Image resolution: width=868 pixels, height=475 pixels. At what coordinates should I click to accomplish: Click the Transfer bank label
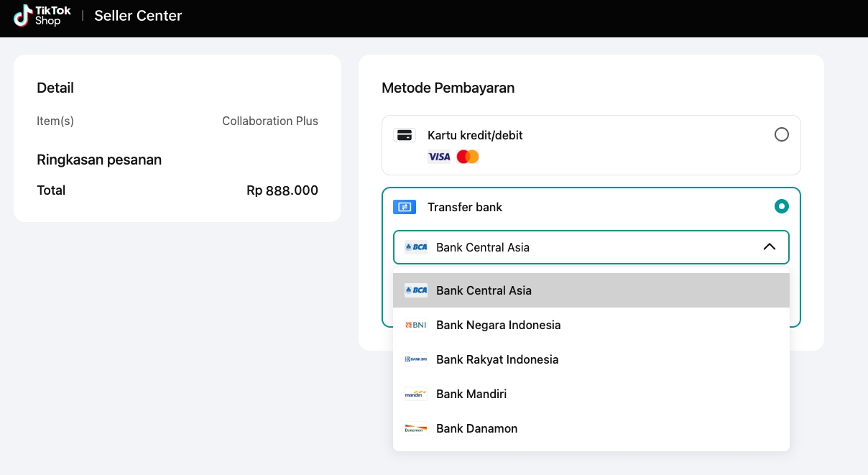(x=465, y=207)
